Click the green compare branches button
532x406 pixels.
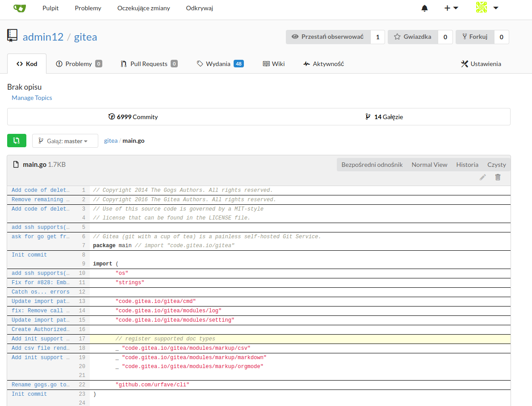(x=17, y=141)
